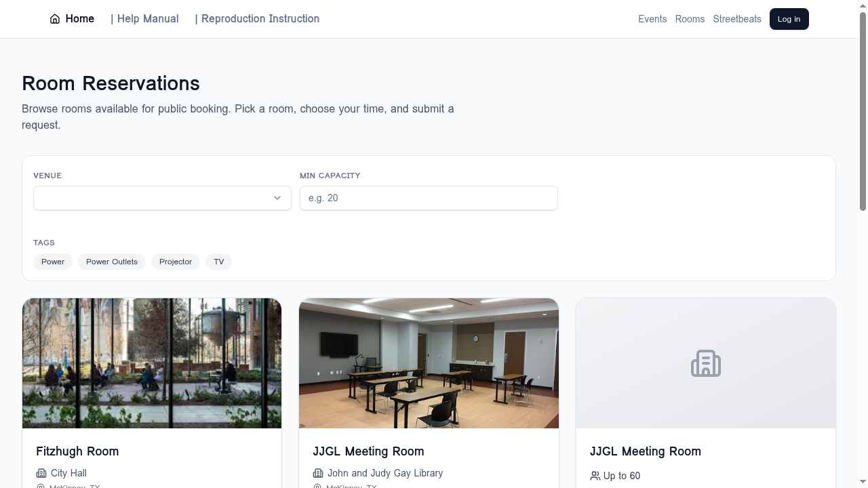The image size is (868, 488).
Task: Select the Fitzhugh Room title
Action: click(77, 451)
